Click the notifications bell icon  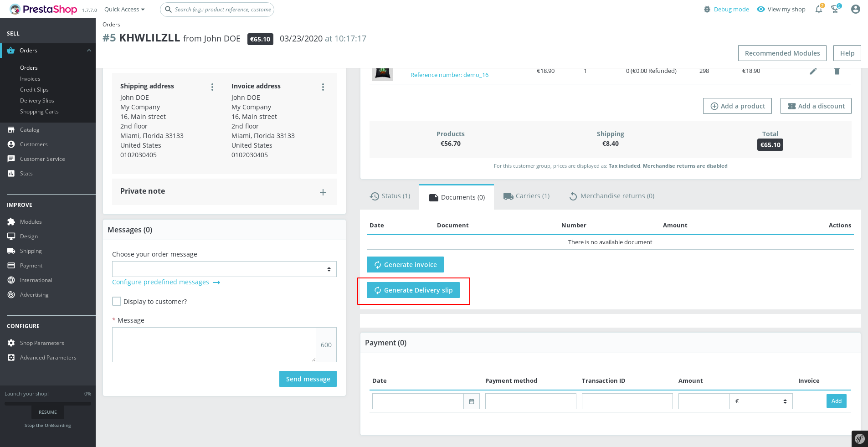tap(819, 10)
